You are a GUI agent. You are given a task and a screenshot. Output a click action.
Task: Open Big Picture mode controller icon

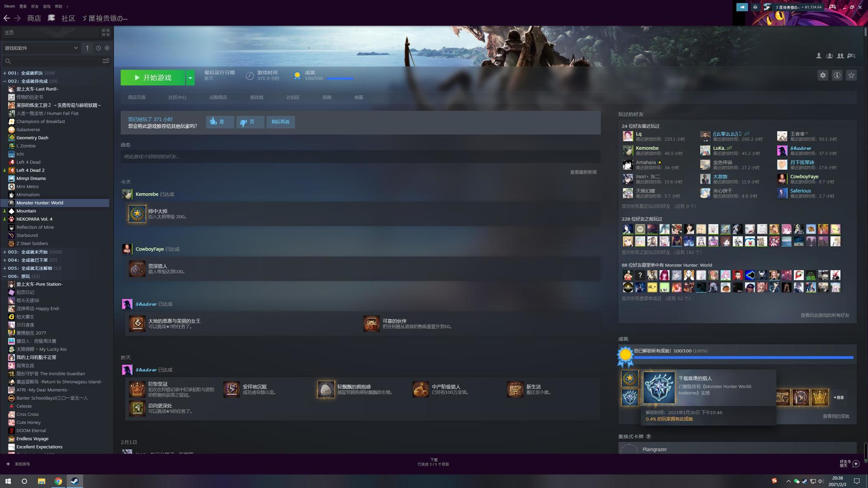pos(832,7)
